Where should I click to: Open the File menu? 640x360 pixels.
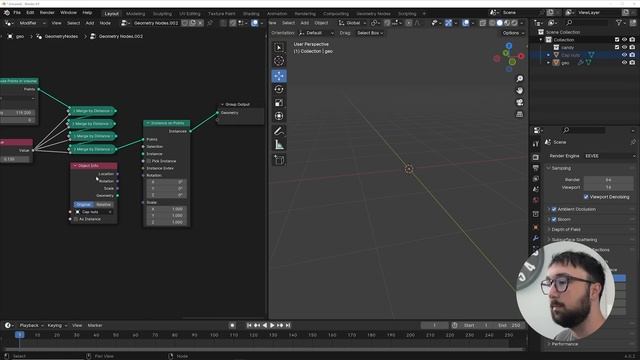point(17,13)
